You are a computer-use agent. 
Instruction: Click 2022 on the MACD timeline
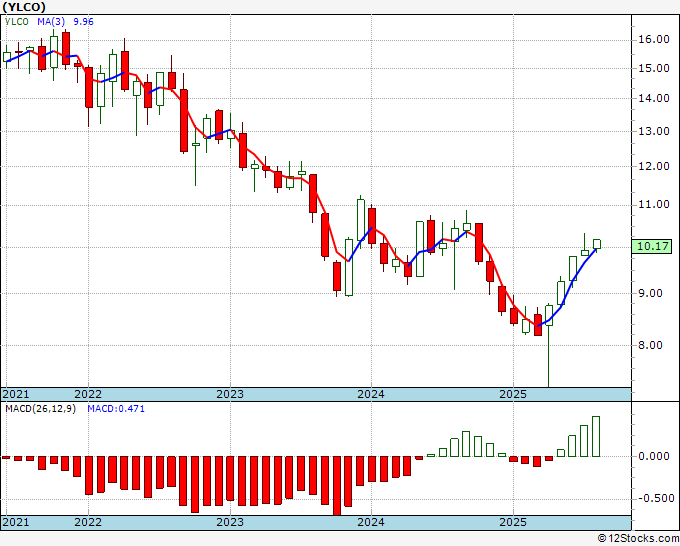(x=88, y=522)
